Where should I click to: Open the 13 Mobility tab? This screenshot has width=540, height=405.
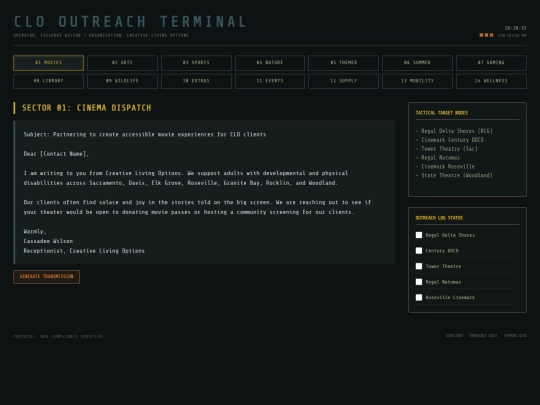(x=417, y=81)
